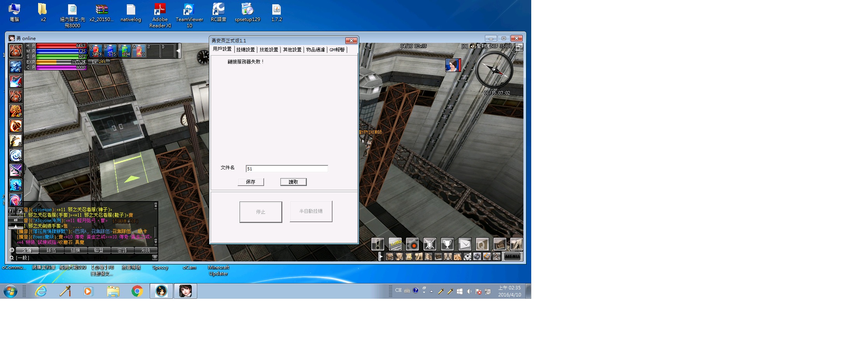Show hidden tray icons arrow
The image size is (868, 354).
click(432, 291)
